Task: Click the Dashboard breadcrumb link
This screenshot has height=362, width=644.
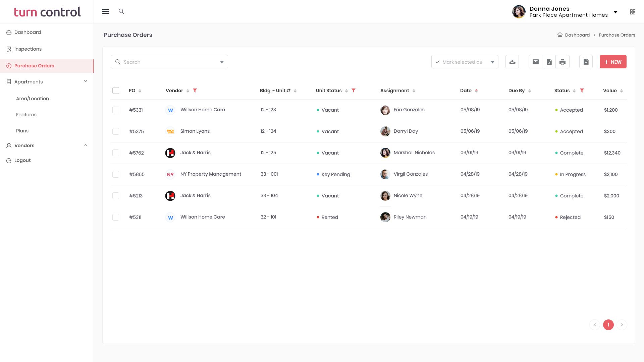Action: (x=577, y=35)
